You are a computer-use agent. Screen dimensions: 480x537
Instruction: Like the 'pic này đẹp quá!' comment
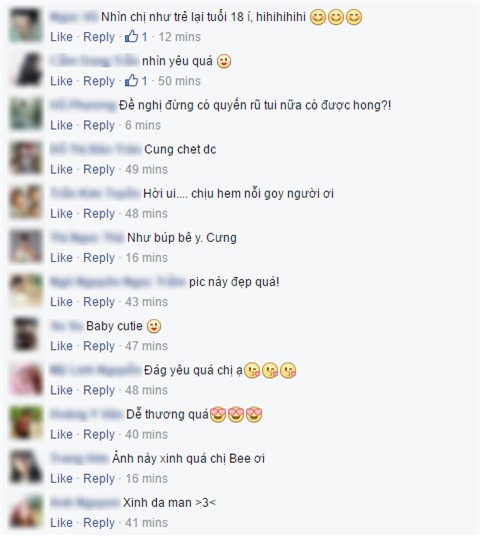(x=61, y=302)
